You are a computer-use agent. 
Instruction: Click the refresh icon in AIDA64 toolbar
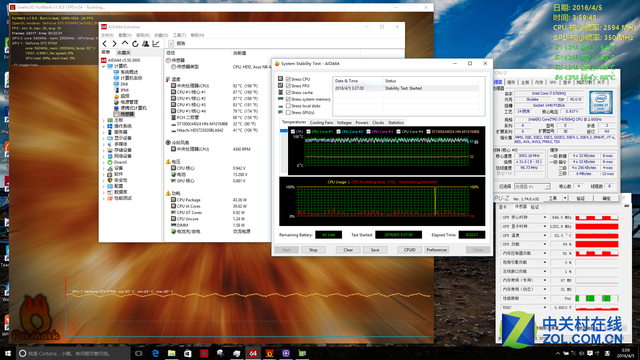(x=136, y=43)
